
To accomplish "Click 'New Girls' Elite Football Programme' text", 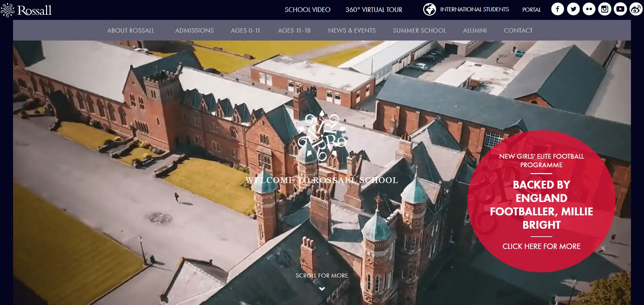I will pyautogui.click(x=541, y=160).
